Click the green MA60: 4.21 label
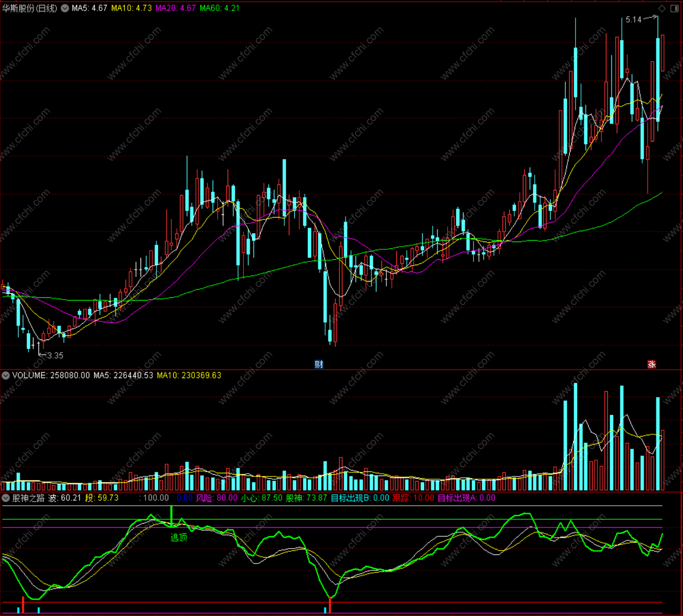The width and height of the screenshot is (683, 616). point(220,8)
